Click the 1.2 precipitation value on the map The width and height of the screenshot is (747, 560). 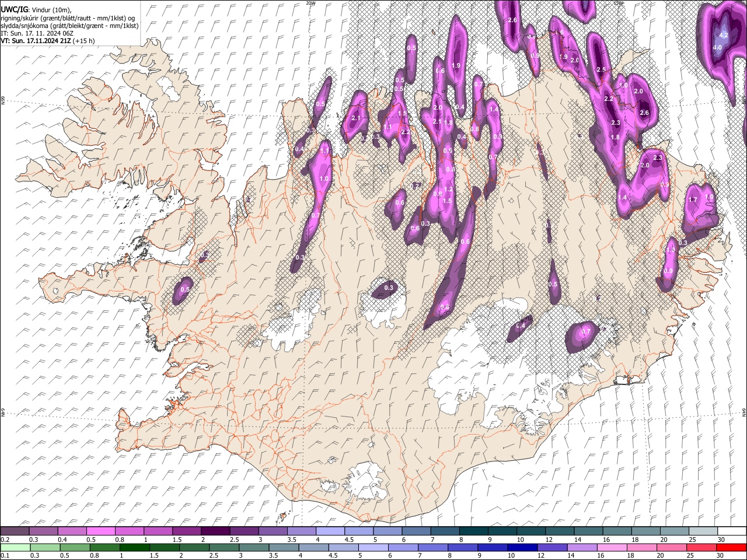448,189
